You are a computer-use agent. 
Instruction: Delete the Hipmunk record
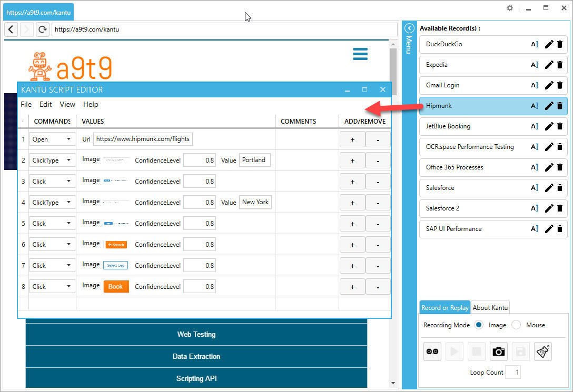point(560,106)
